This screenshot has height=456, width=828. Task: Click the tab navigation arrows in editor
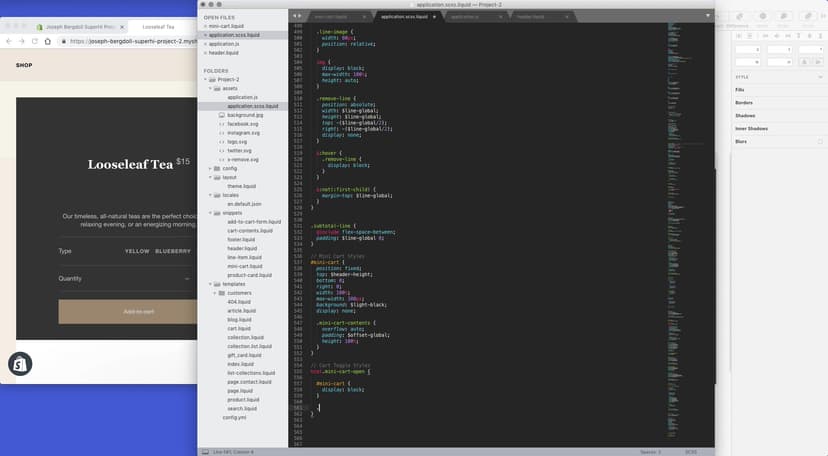(x=297, y=17)
